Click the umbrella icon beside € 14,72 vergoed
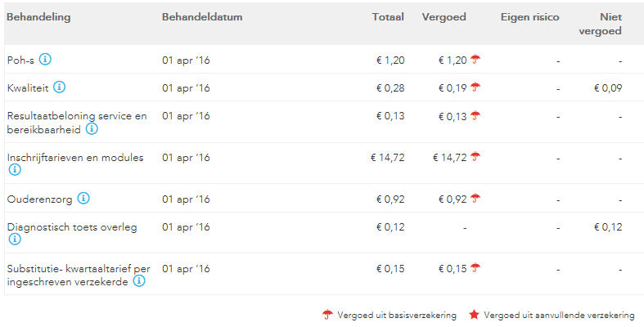This screenshot has width=644, height=327. click(475, 157)
